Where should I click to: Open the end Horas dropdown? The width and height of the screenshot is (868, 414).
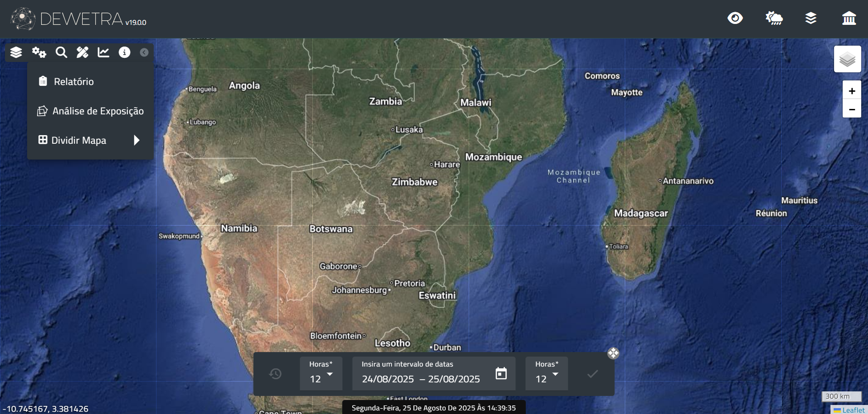pyautogui.click(x=547, y=374)
